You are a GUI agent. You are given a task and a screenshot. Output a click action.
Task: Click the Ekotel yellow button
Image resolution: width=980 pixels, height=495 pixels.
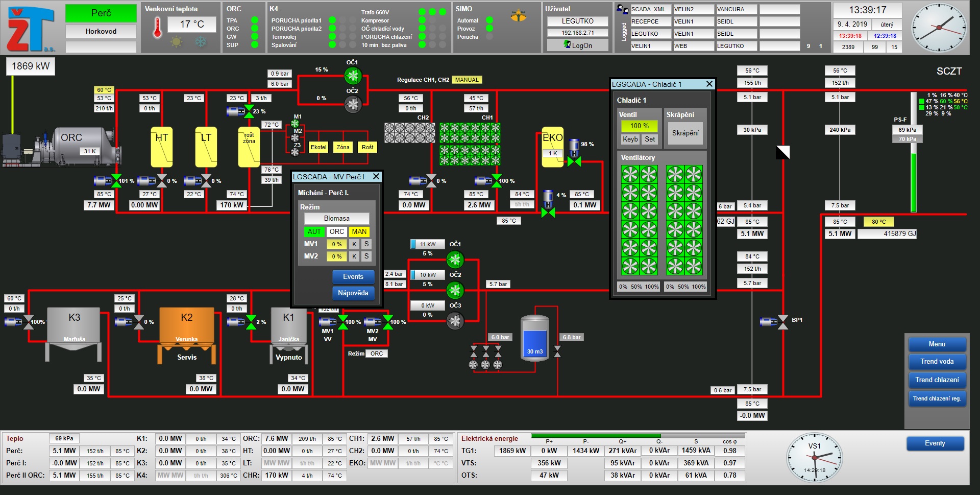[318, 147]
